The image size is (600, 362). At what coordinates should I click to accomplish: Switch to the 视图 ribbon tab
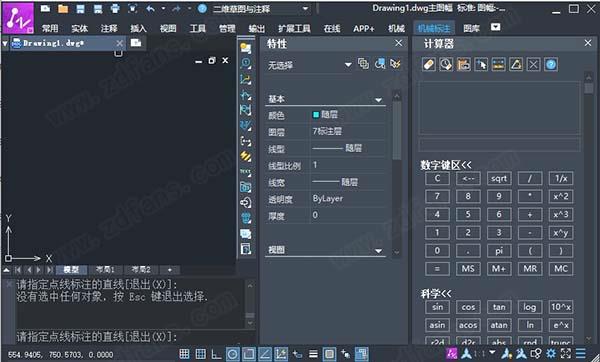(x=168, y=28)
